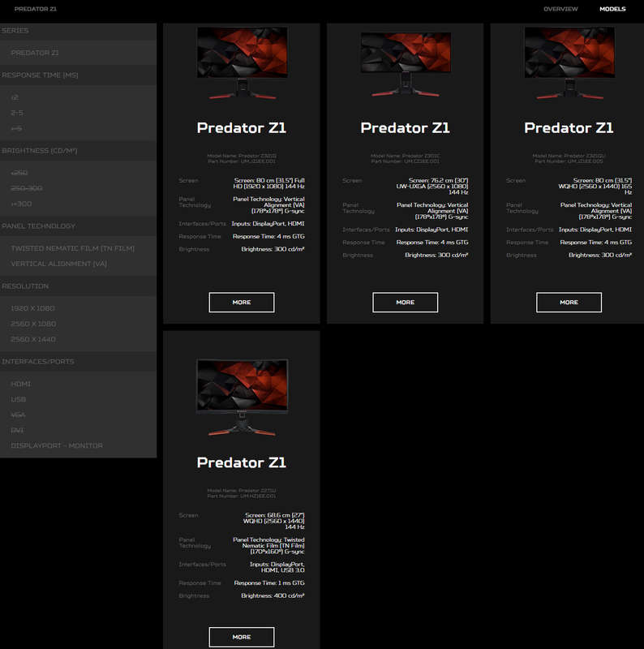644x649 pixels.
Task: Filter models with HDMI port
Action: tap(21, 384)
